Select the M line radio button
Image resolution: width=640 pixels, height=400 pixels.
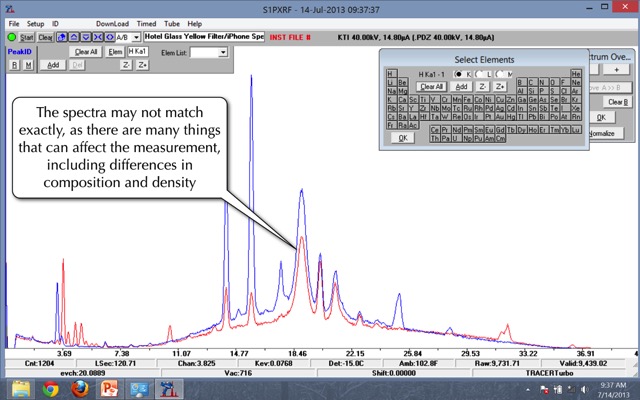point(499,74)
